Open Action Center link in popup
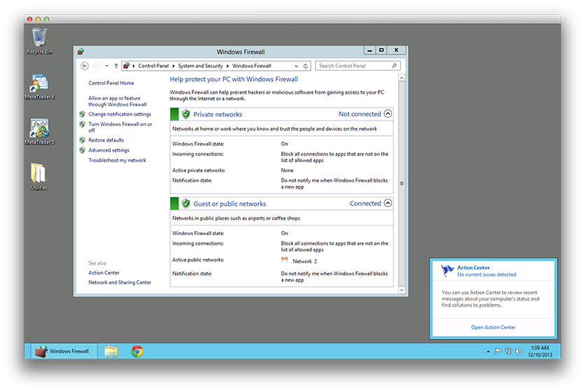Viewport: 585px width, 392px height. (x=493, y=328)
